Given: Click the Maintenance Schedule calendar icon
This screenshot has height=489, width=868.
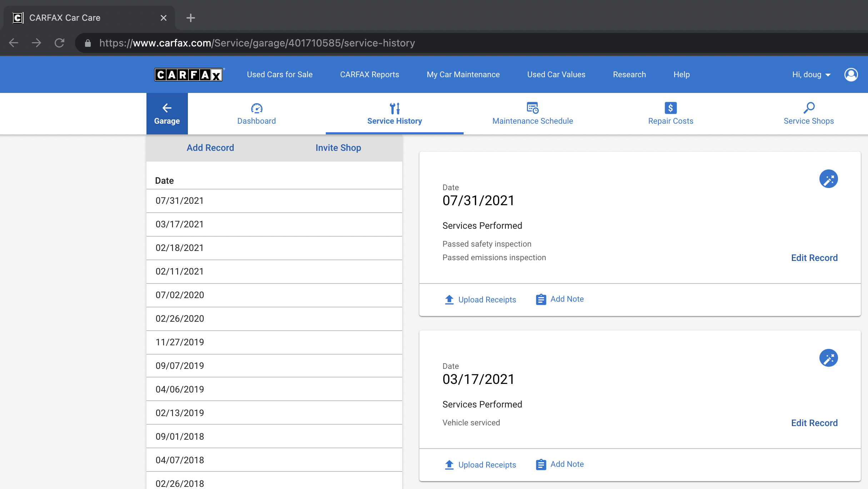Looking at the screenshot, I should 533,108.
